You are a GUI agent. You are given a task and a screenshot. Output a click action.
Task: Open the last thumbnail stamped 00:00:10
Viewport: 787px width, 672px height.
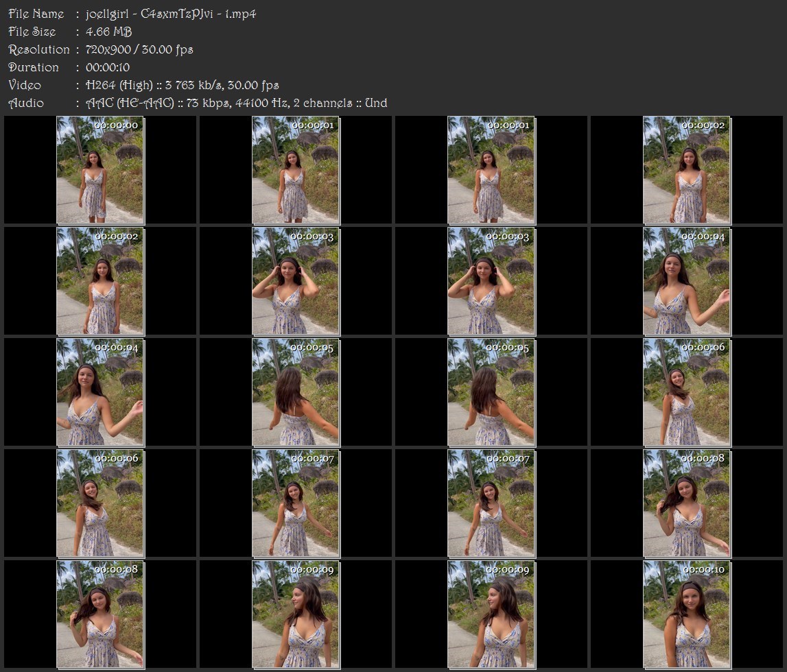[x=687, y=615]
